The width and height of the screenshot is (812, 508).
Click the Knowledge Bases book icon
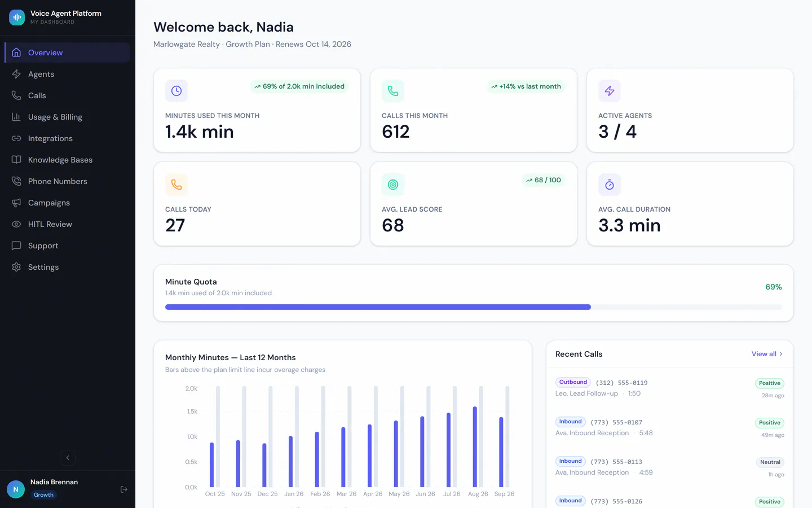pos(16,160)
